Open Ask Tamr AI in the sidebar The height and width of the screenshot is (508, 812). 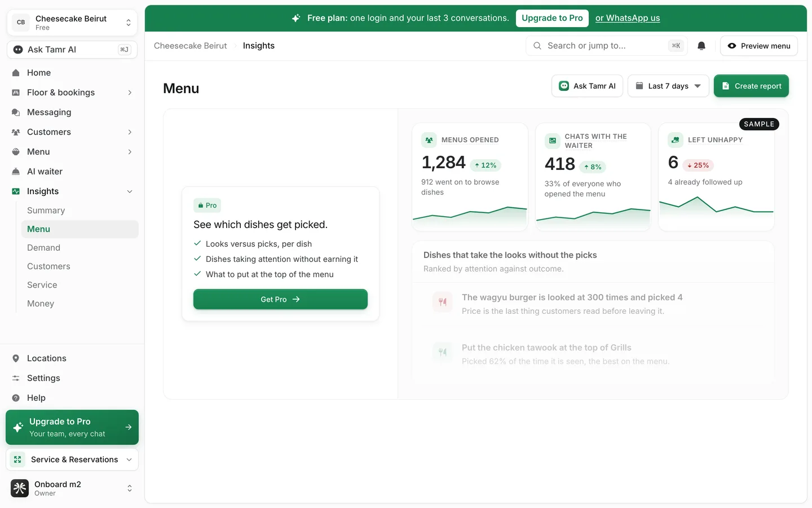coord(72,50)
